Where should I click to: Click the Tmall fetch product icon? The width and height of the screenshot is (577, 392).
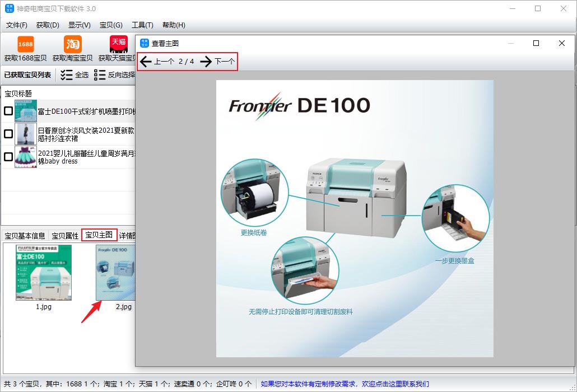[x=119, y=44]
